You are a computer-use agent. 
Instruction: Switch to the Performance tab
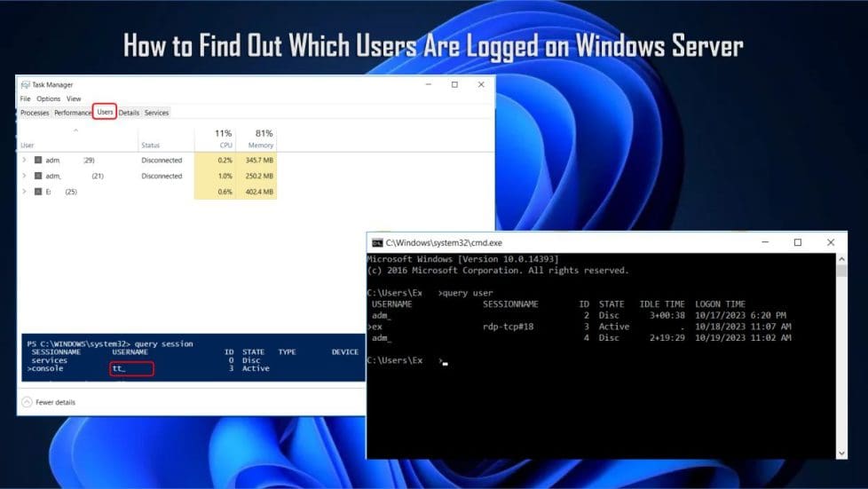(73, 113)
